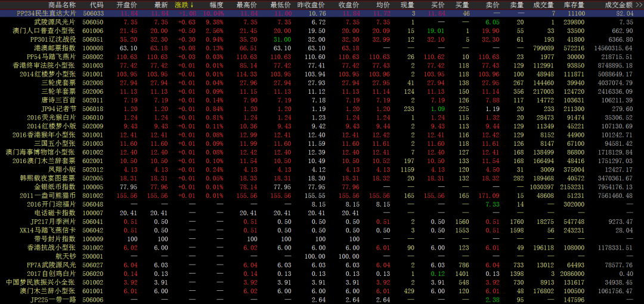Click inventory value 2086000

(x=573, y=274)
